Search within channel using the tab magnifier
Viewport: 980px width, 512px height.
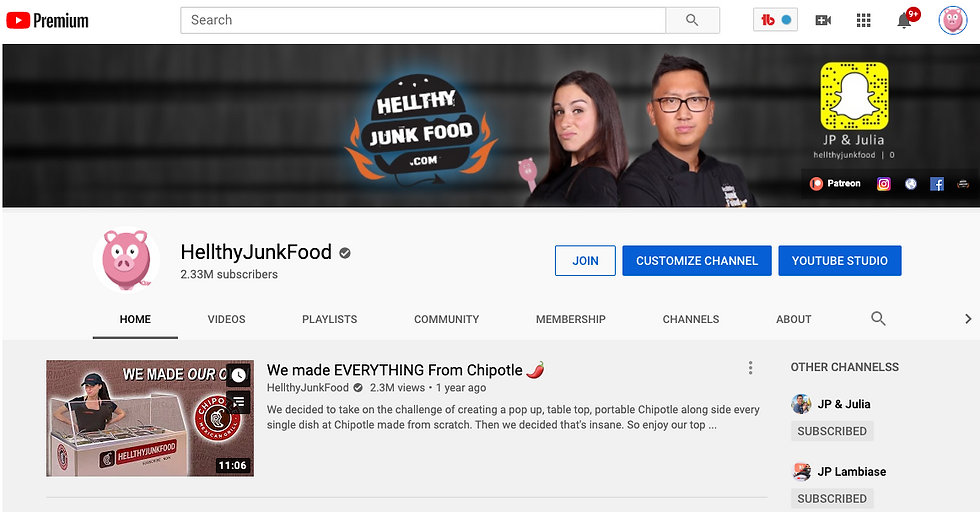click(x=878, y=319)
